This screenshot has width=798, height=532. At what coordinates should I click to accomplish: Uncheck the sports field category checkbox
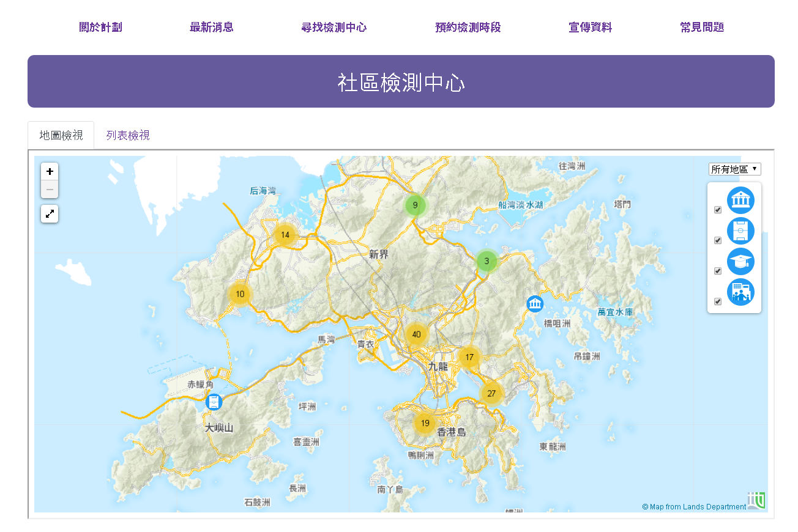[x=718, y=240]
